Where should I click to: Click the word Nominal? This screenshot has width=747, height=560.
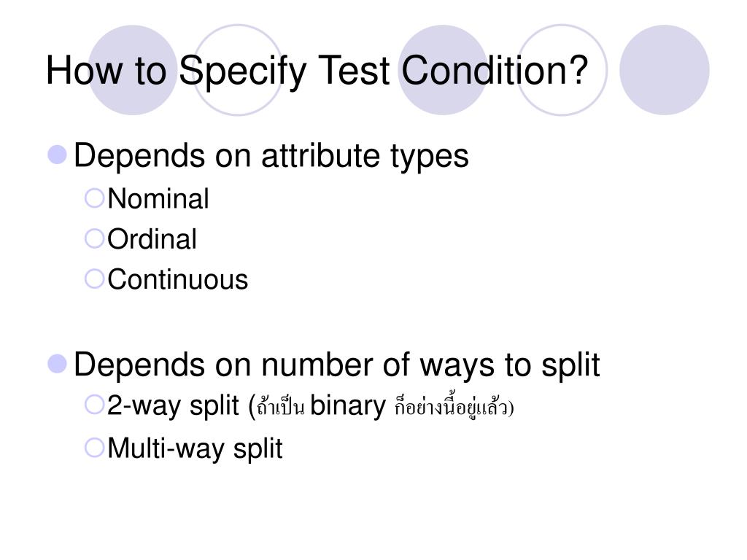(158, 198)
